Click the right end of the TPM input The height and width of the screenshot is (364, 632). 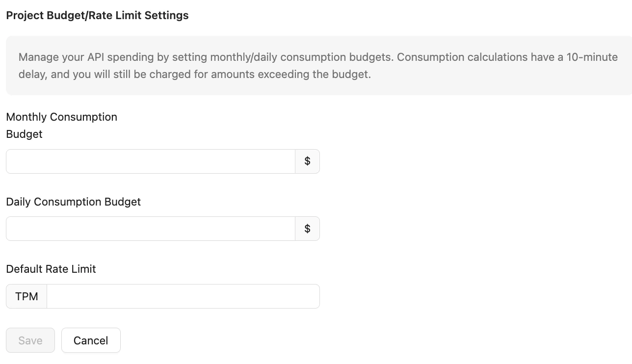point(309,296)
